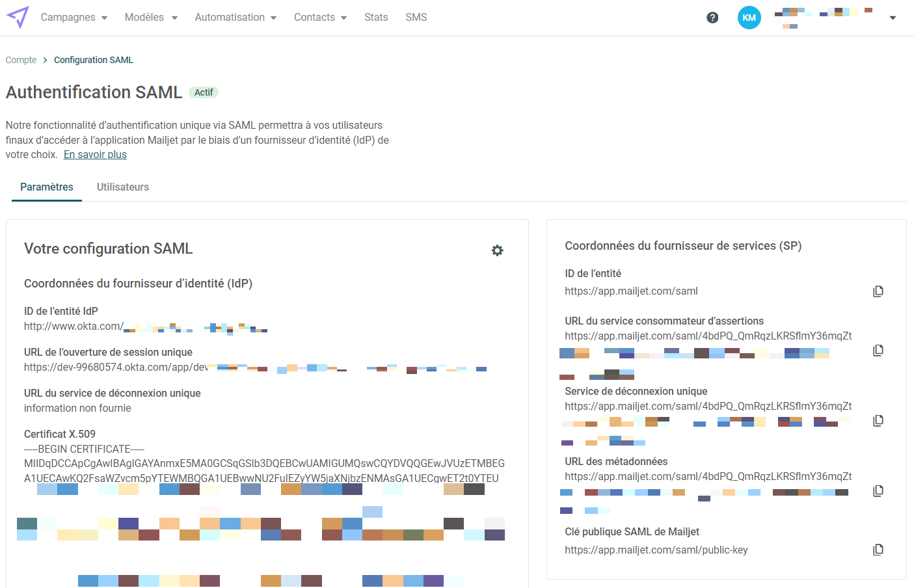Copy the ID de l'entité URL

(x=878, y=291)
